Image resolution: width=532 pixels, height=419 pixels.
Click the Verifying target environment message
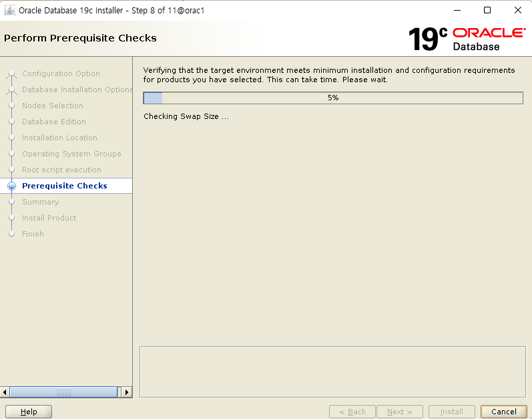(329, 75)
